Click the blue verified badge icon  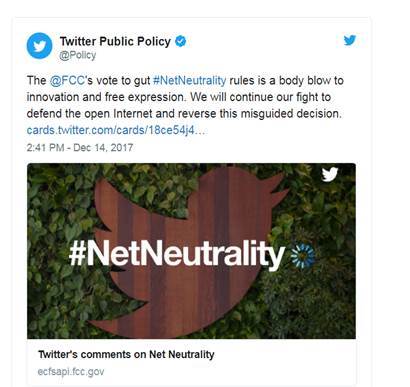click(181, 41)
